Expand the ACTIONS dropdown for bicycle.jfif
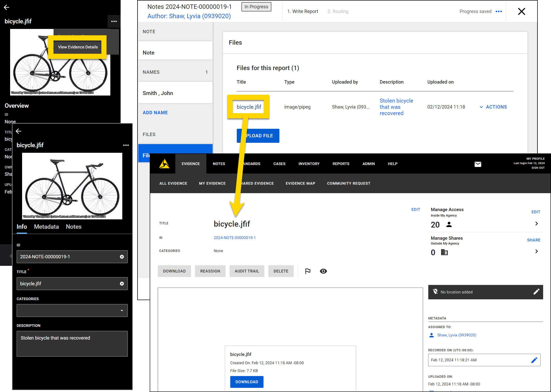This screenshot has width=551, height=392. 493,107
